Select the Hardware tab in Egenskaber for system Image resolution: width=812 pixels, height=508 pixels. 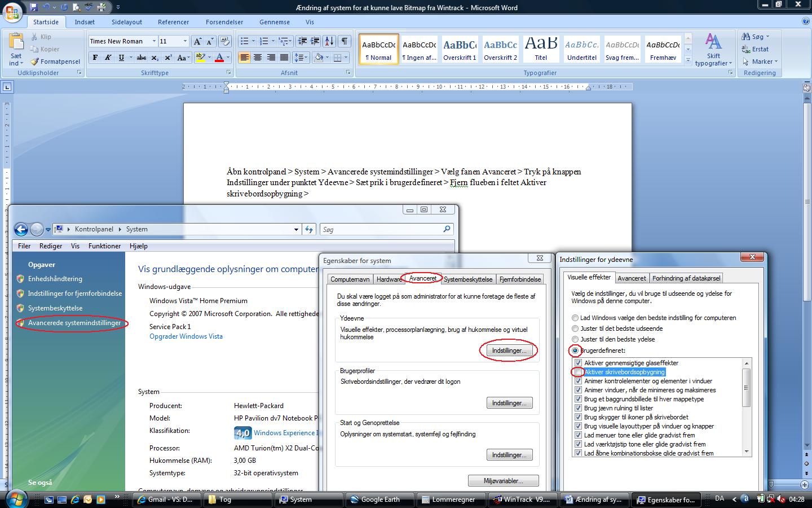[389, 279]
